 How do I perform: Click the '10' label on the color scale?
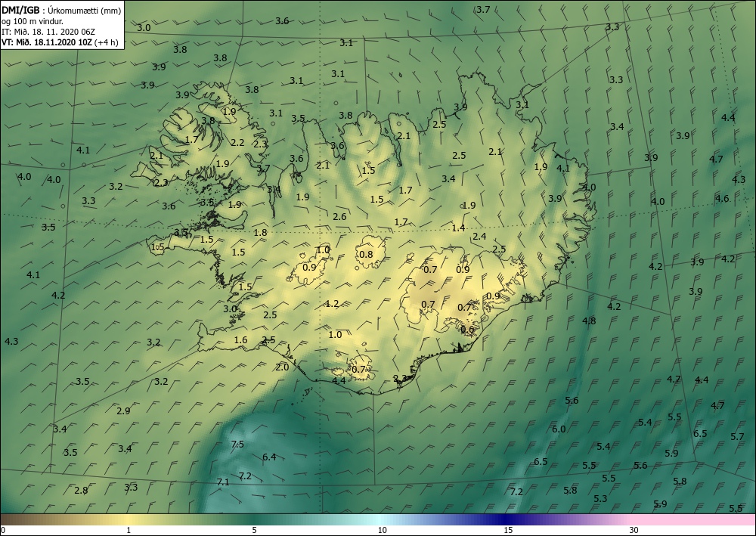(383, 530)
